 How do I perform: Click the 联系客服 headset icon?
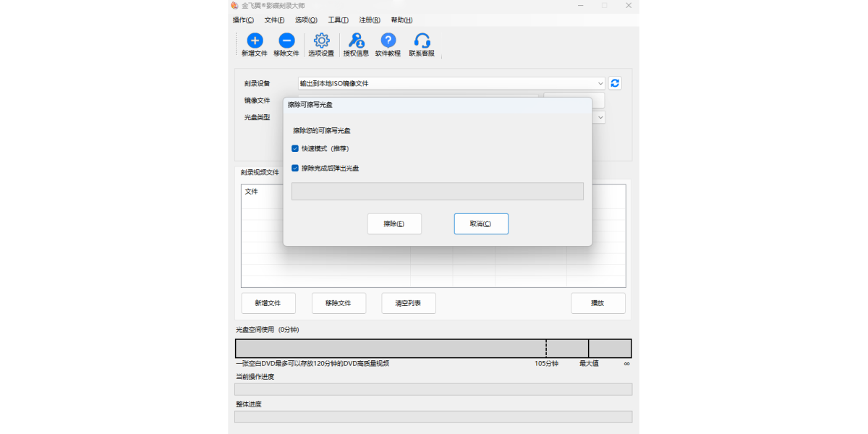(422, 41)
